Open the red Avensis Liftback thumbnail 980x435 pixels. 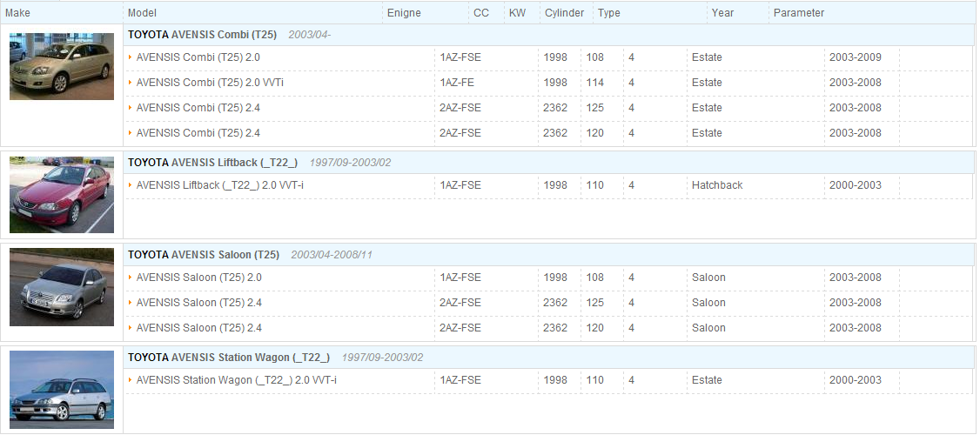pyautogui.click(x=62, y=195)
